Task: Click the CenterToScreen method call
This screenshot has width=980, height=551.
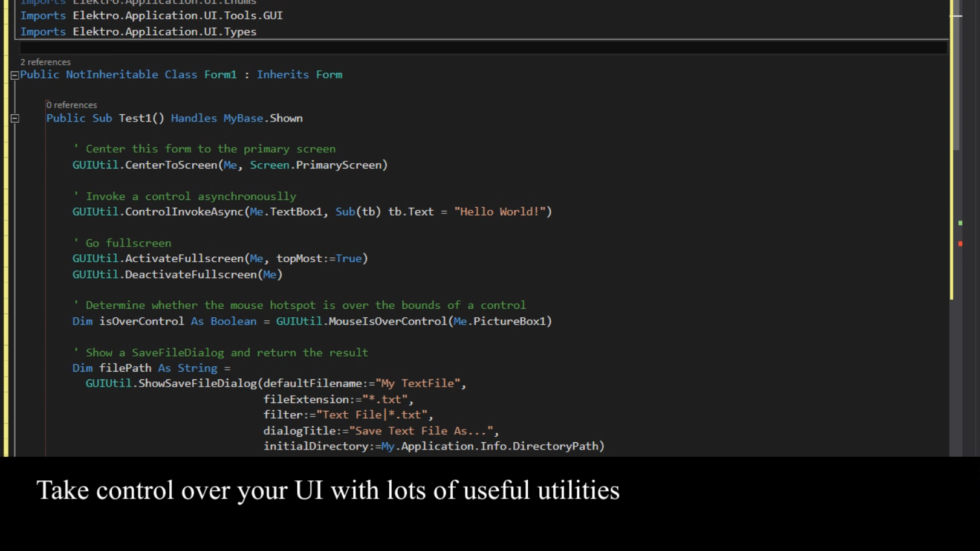Action: [171, 165]
